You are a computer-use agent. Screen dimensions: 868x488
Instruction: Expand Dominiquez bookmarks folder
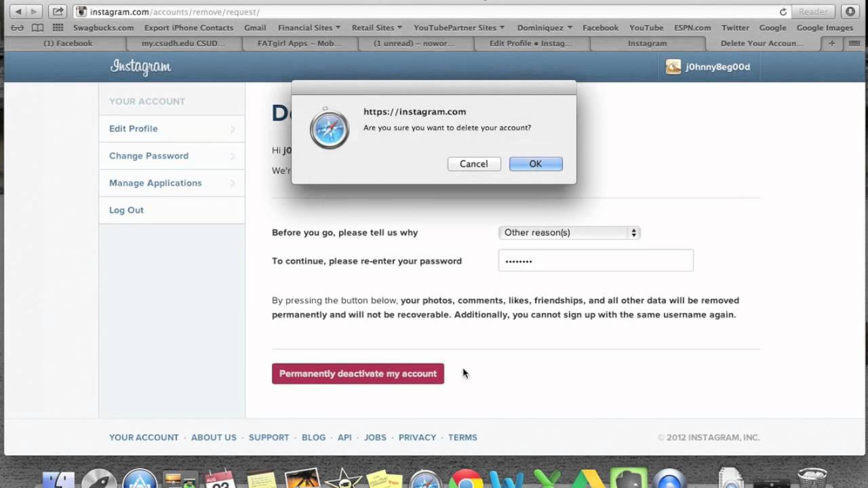tap(545, 28)
